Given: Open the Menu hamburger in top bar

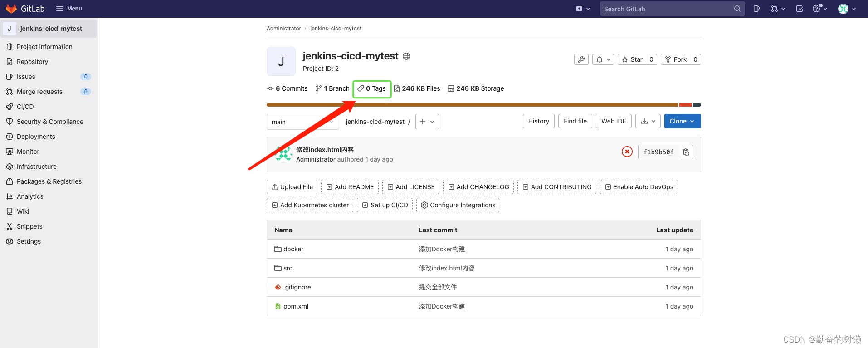Looking at the screenshot, I should tap(69, 9).
